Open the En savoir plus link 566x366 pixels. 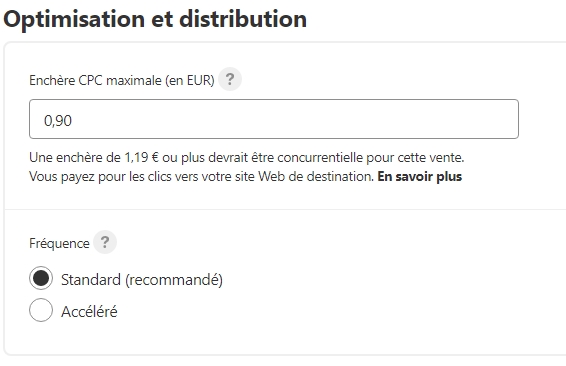(420, 177)
